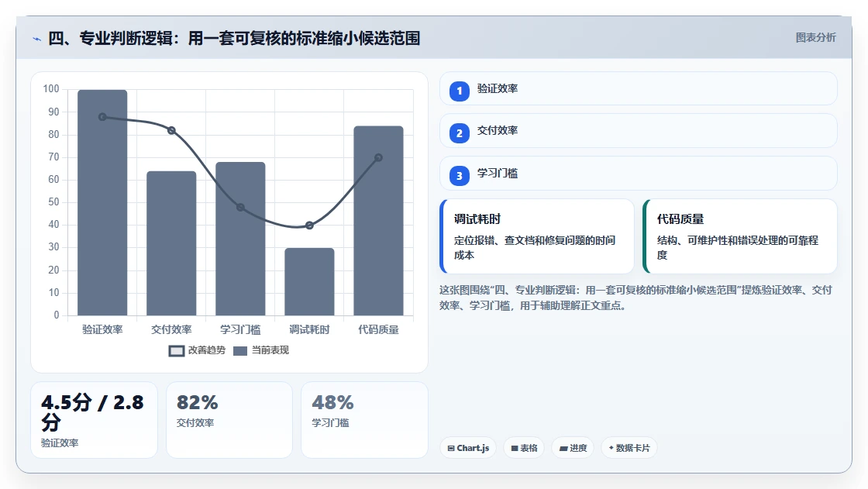Click the y-axis value 50
The width and height of the screenshot is (868, 489).
tap(53, 202)
